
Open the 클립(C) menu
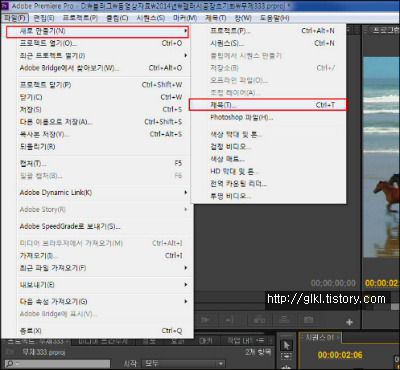pyautogui.click(x=117, y=18)
